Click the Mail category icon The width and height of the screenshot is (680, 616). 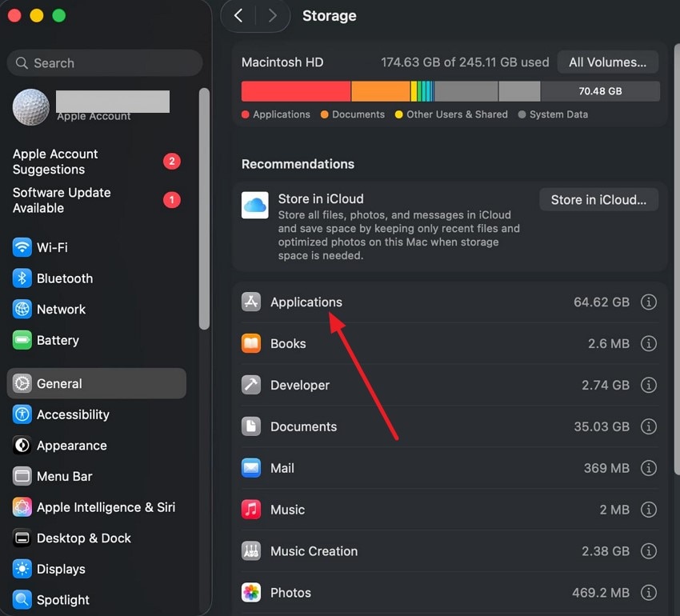coord(251,468)
